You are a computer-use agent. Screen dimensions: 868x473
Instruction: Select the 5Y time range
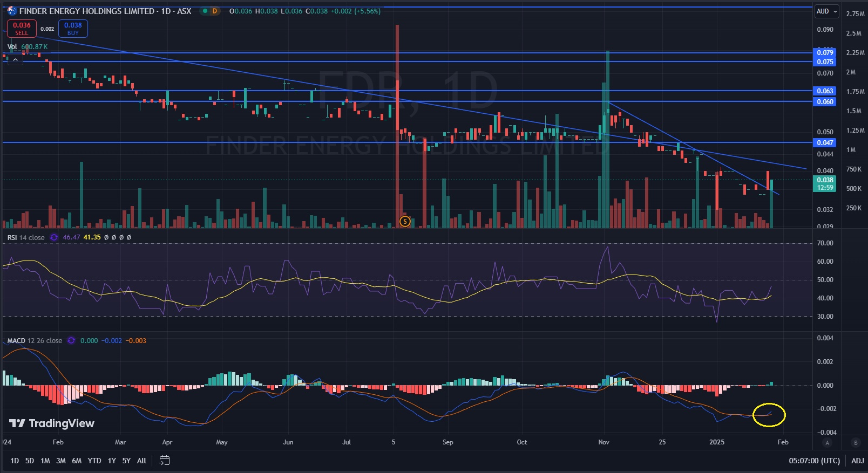(x=126, y=461)
